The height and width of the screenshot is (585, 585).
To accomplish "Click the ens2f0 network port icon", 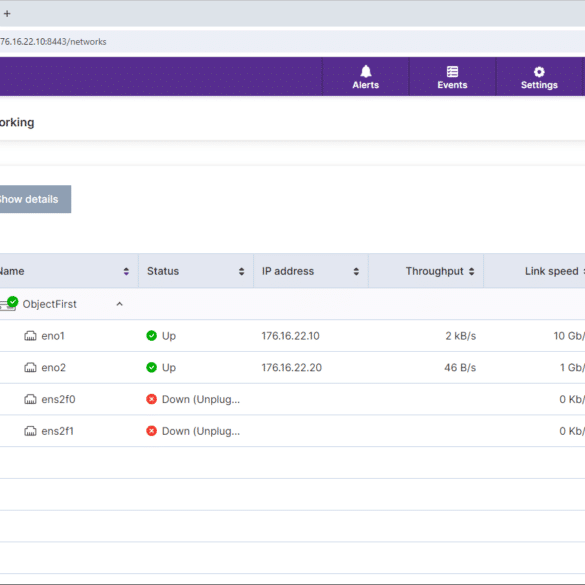I will coord(30,399).
